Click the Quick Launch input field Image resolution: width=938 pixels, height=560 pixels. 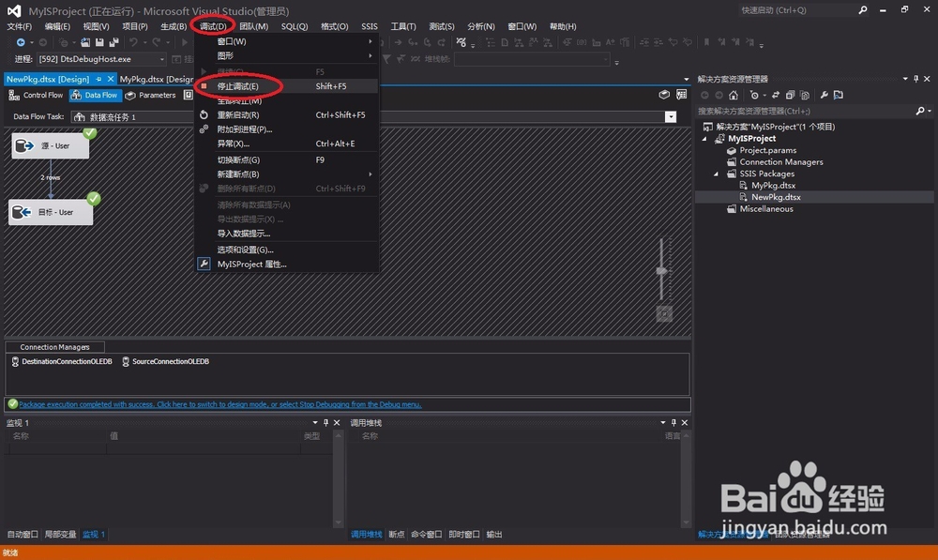tap(796, 10)
